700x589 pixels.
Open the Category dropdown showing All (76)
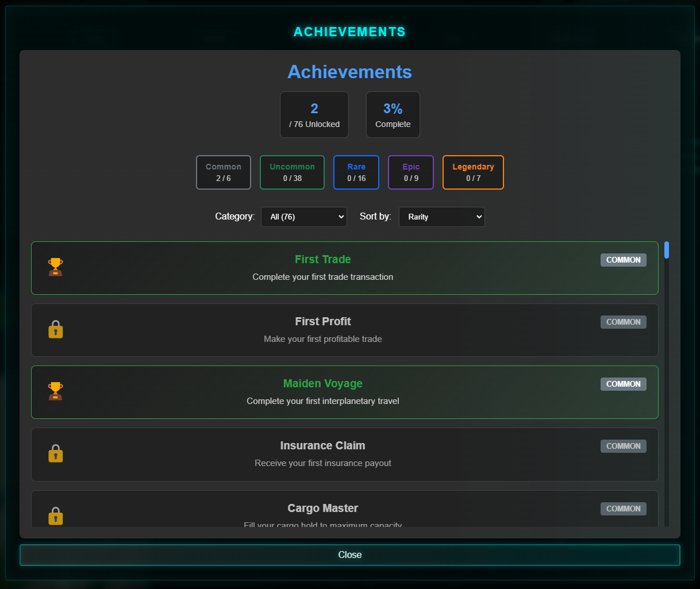click(304, 217)
